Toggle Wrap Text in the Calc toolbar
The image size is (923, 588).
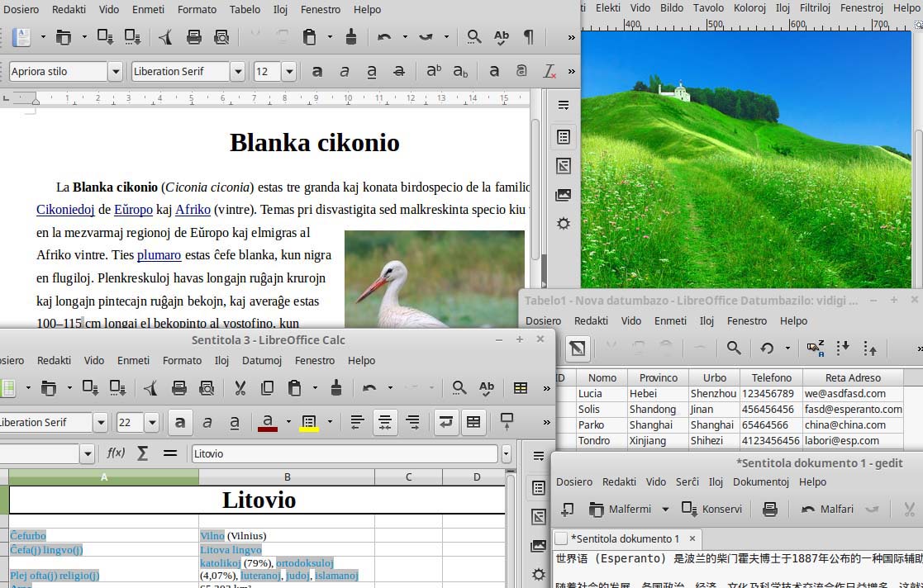coord(445,422)
